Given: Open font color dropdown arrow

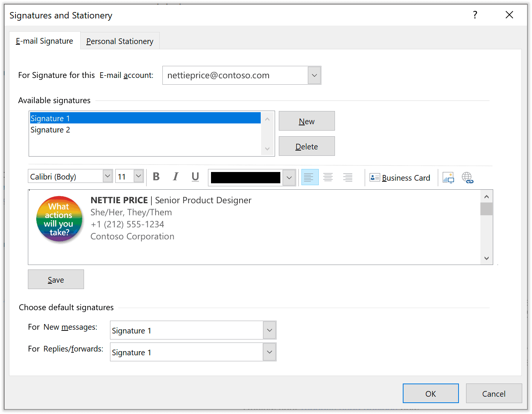Looking at the screenshot, I should click(289, 178).
